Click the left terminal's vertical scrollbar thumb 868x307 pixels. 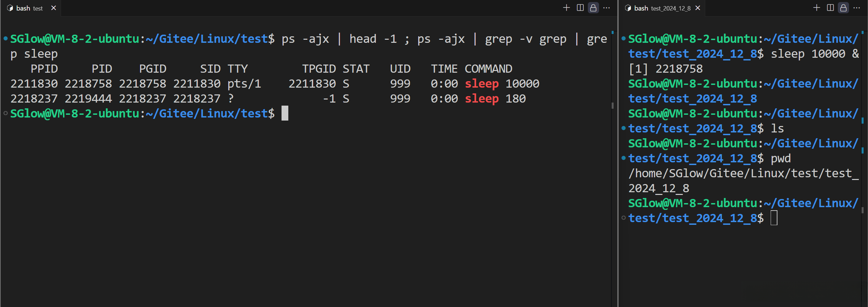click(x=612, y=106)
